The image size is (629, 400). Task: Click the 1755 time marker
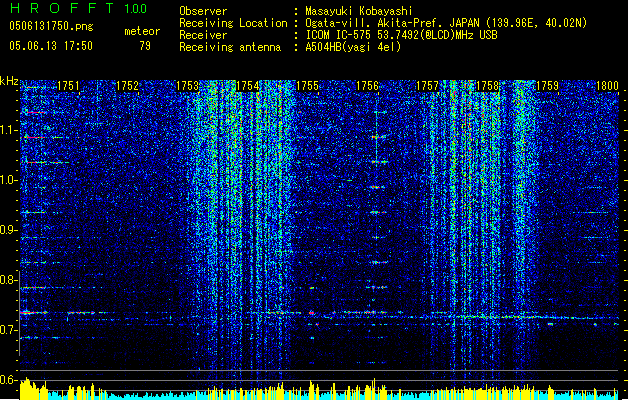pyautogui.click(x=307, y=86)
